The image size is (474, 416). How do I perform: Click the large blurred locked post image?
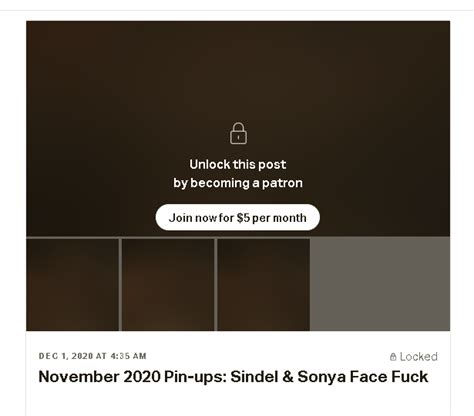pyautogui.click(x=238, y=129)
